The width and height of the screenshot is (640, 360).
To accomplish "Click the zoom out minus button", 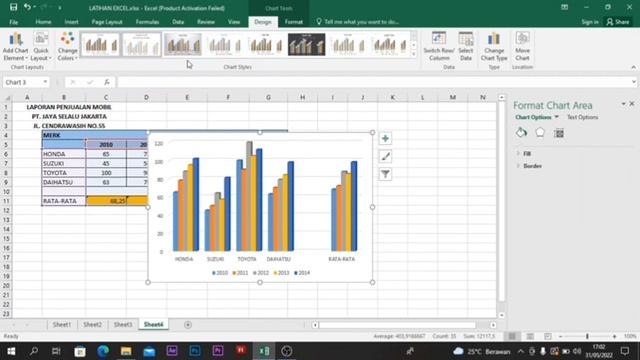I will pyautogui.click(x=560, y=336).
